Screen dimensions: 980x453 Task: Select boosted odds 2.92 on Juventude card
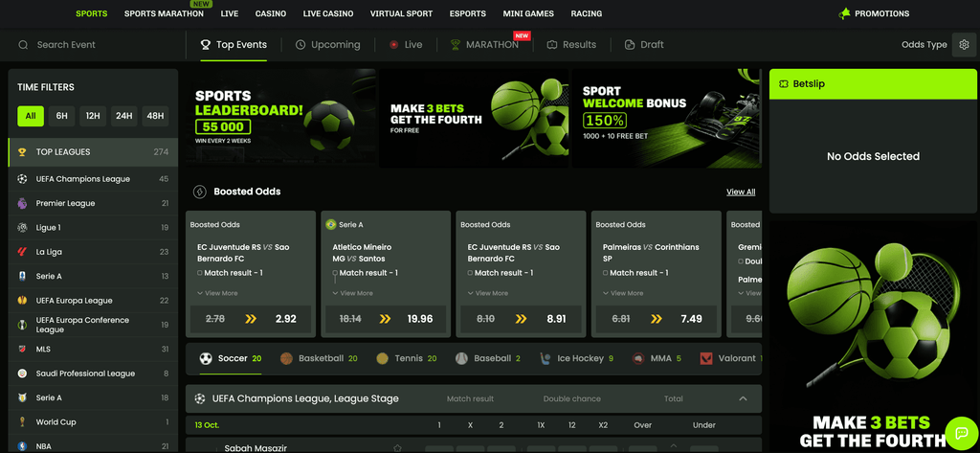pyautogui.click(x=285, y=319)
